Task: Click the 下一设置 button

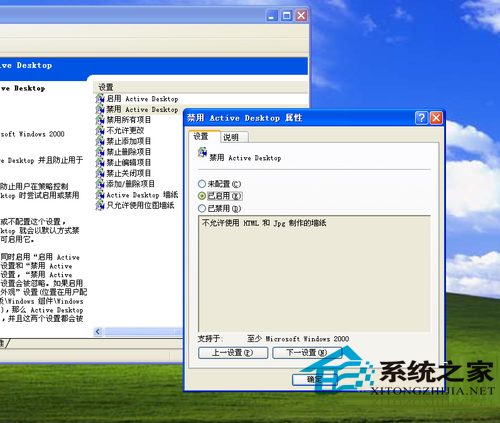Action: point(307,353)
